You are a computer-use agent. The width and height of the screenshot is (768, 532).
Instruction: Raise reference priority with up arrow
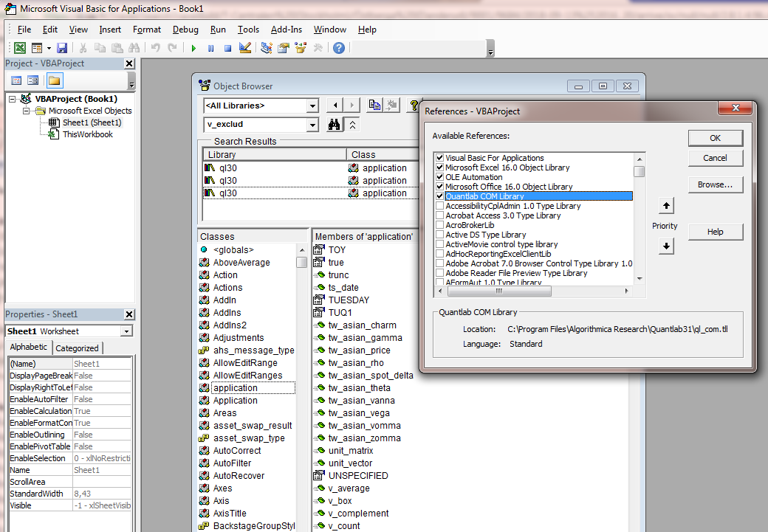pyautogui.click(x=666, y=206)
